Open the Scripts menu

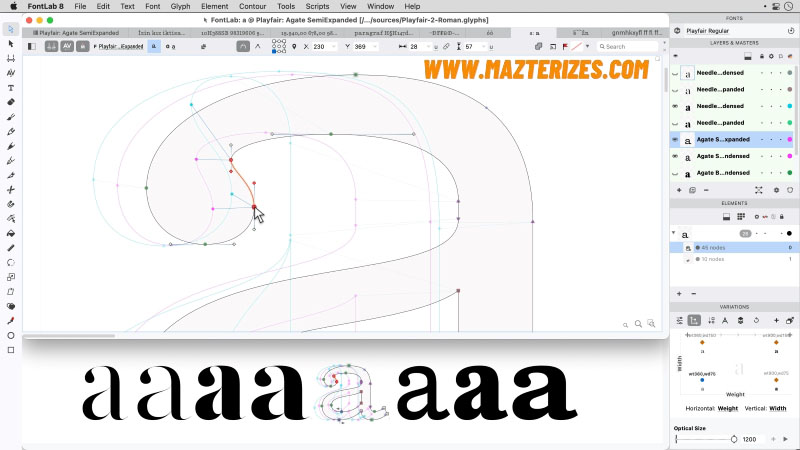pyautogui.click(x=317, y=6)
